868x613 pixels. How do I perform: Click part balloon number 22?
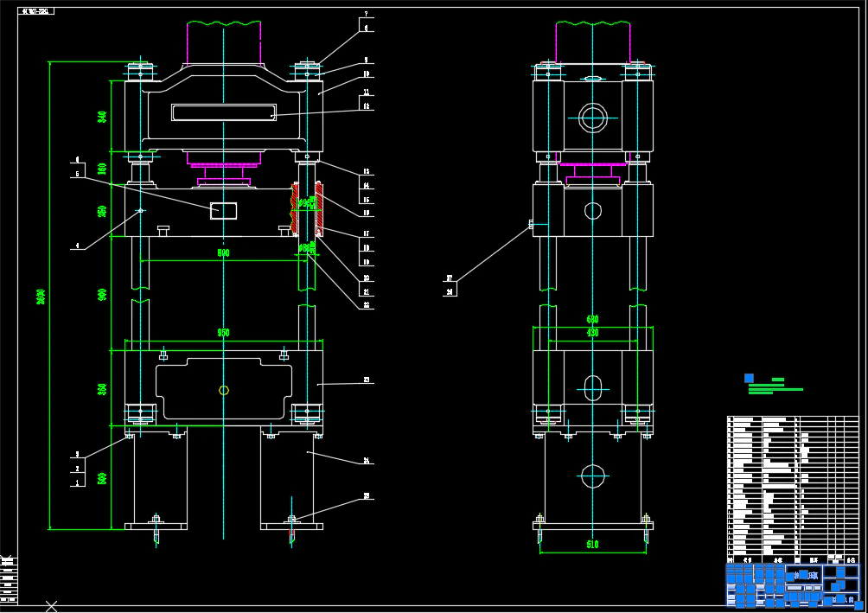366,305
